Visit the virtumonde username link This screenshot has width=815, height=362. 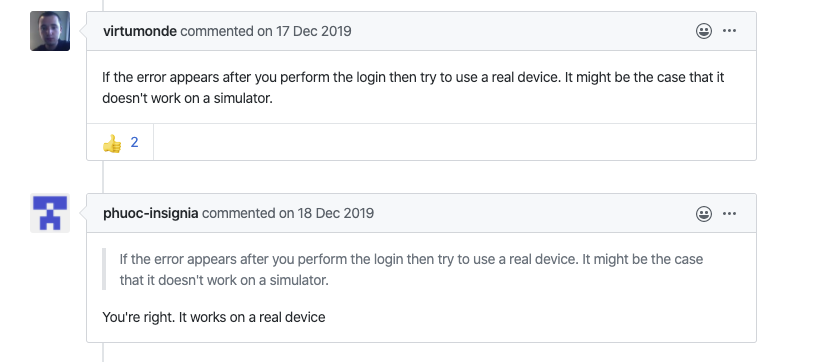[140, 31]
